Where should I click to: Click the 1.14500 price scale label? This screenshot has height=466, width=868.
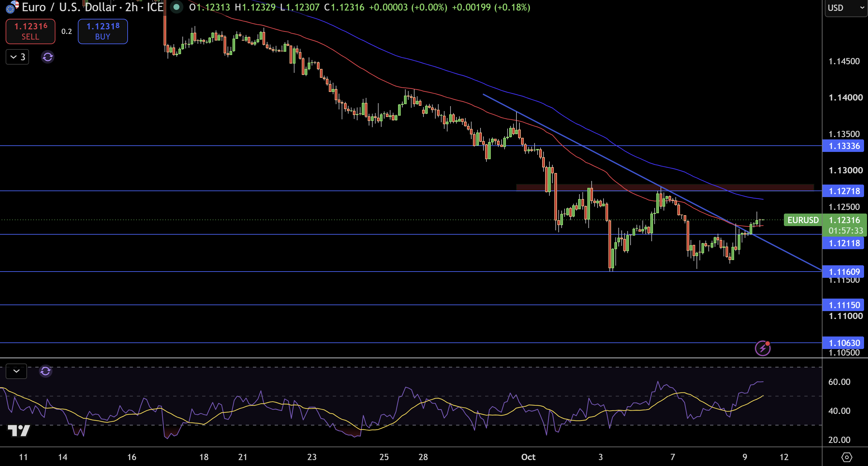point(844,61)
